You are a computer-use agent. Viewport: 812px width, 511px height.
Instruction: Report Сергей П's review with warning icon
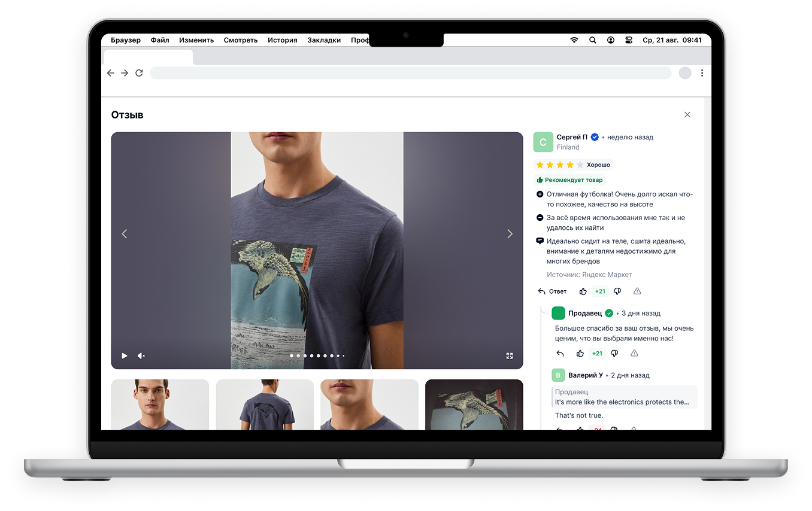click(637, 291)
